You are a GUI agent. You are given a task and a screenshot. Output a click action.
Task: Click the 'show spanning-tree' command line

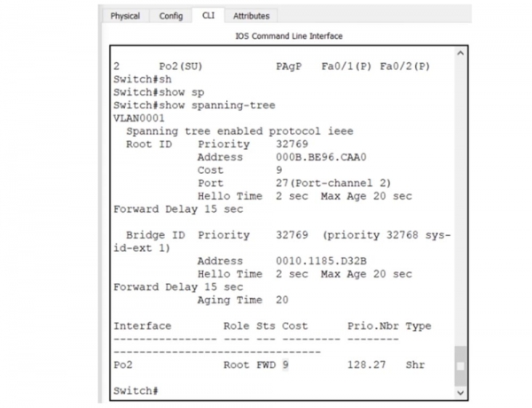[195, 105]
